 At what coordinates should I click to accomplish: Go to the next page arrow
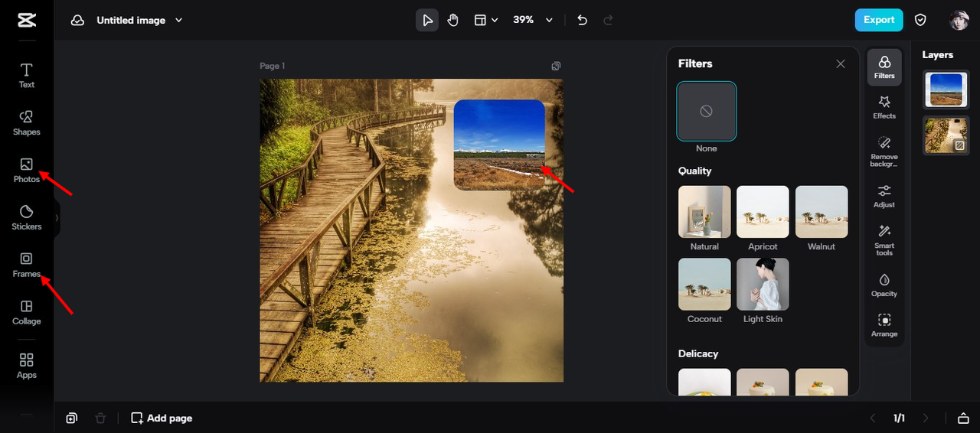point(926,418)
